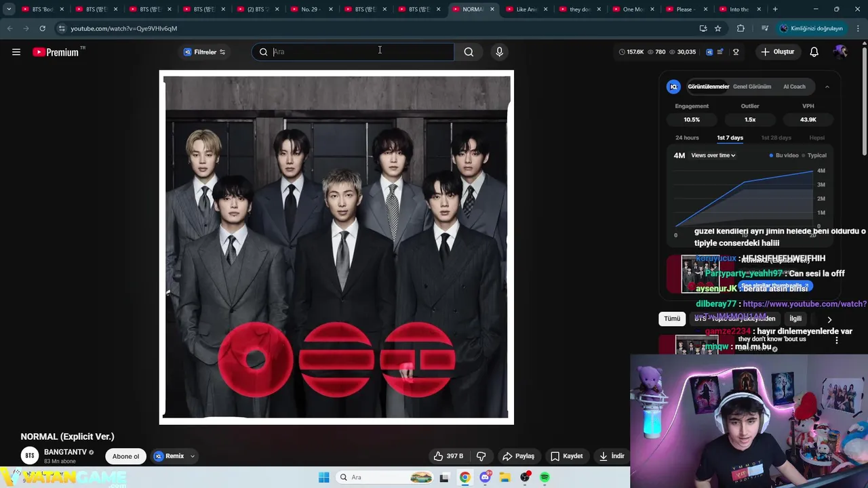Open File Explorer from the taskbar
The width and height of the screenshot is (868, 488).
505,477
